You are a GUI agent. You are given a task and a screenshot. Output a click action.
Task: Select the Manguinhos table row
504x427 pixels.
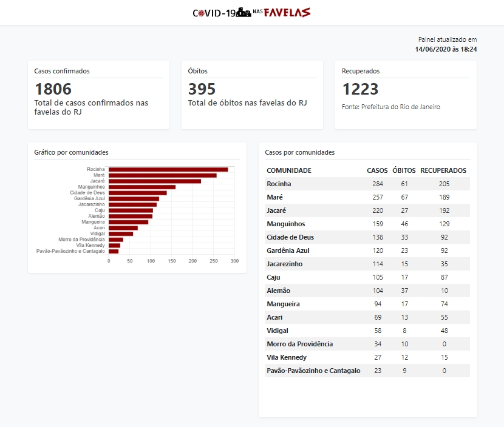tap(367, 224)
